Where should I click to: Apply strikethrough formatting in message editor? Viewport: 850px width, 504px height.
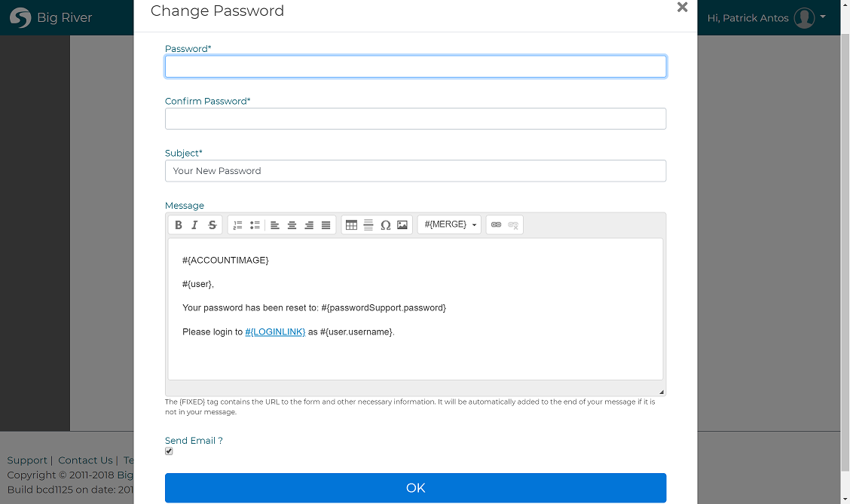[212, 225]
